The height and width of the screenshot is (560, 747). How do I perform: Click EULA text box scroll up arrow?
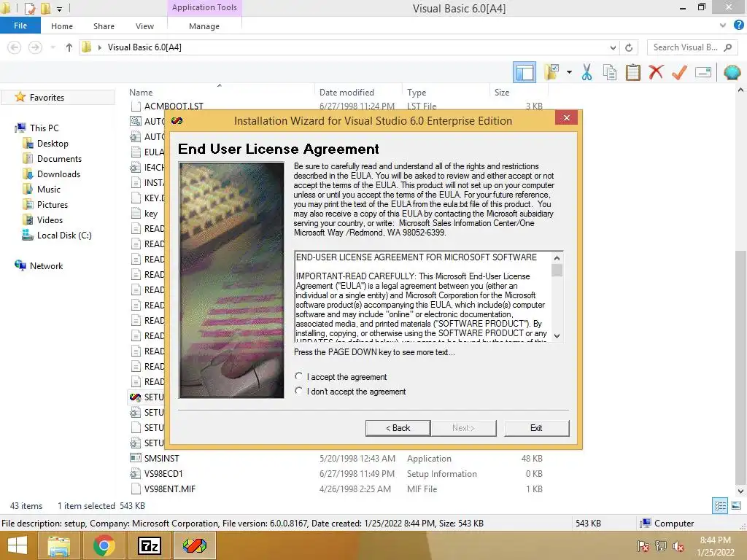pos(557,257)
